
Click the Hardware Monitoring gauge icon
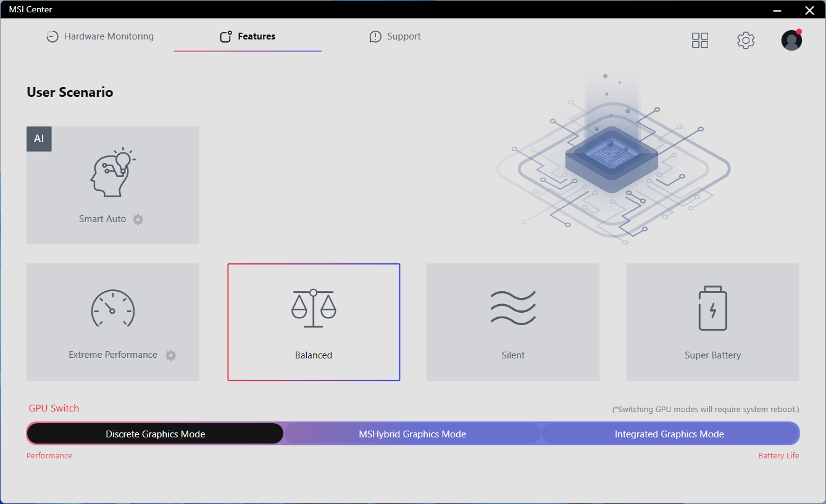pos(52,36)
